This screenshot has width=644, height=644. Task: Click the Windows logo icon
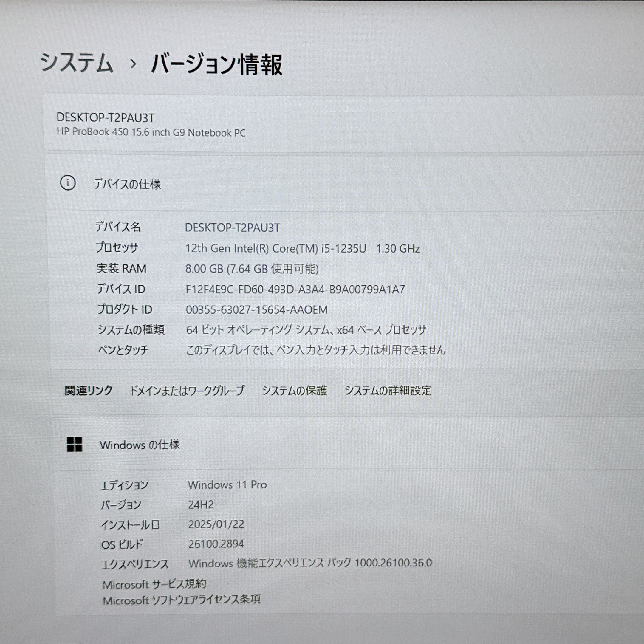74,444
